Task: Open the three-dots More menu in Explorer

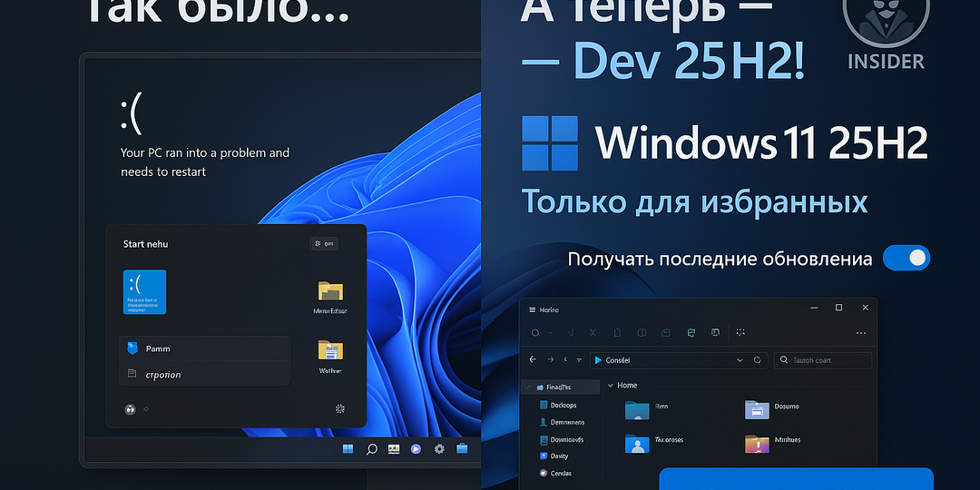Action: (x=860, y=333)
